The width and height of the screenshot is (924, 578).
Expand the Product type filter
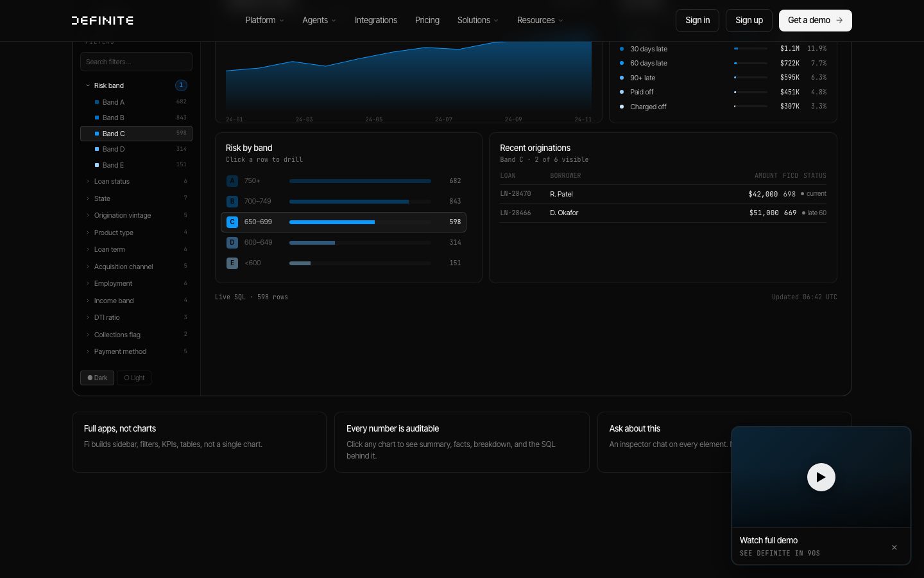[x=136, y=232]
